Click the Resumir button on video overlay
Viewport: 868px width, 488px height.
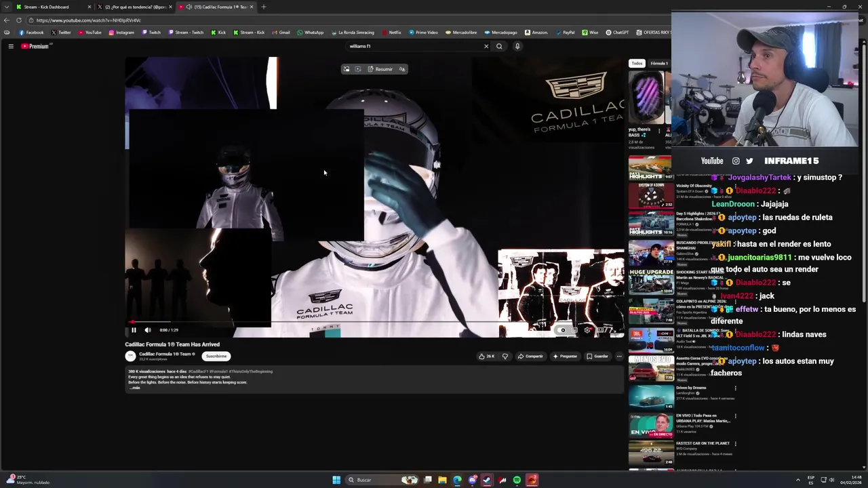point(380,69)
